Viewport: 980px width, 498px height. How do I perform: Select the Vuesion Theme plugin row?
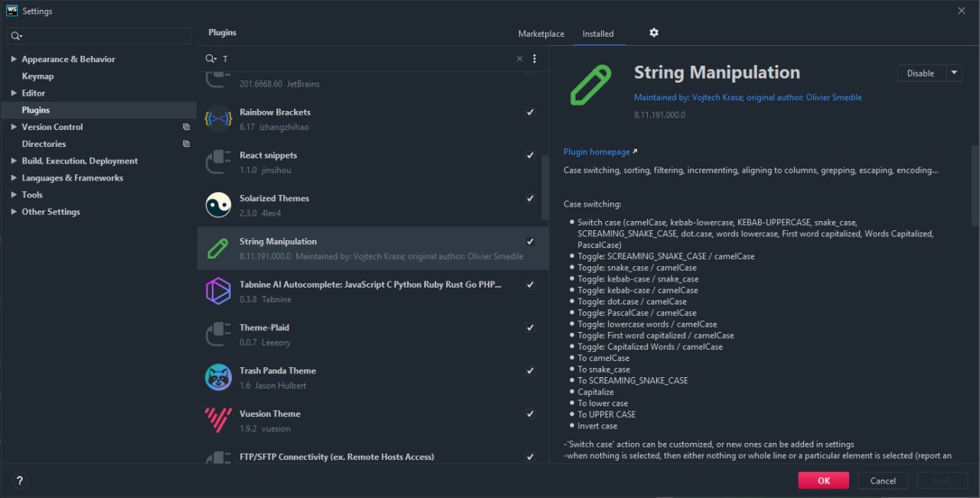[373, 421]
